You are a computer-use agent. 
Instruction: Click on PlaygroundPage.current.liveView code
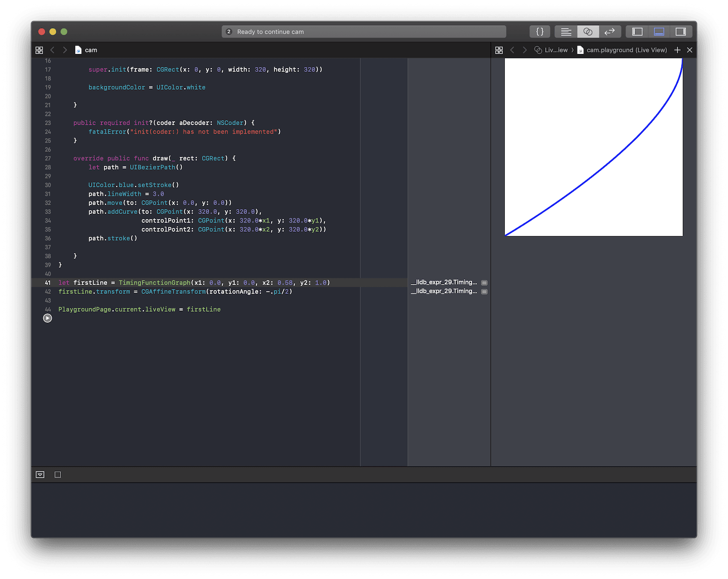tap(117, 309)
